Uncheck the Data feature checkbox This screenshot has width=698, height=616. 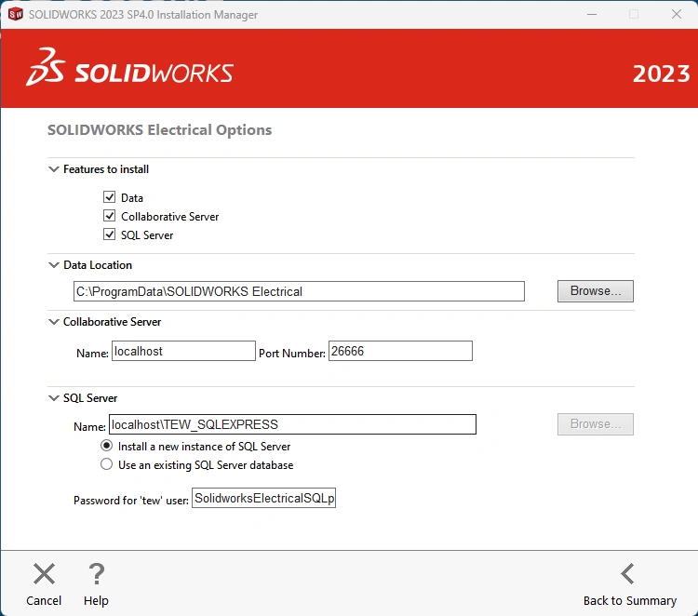(109, 197)
